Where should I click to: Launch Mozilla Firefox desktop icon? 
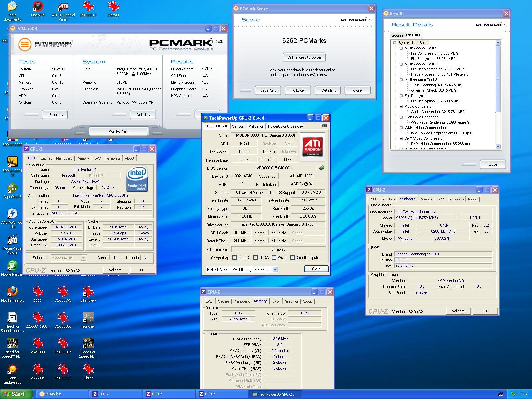tap(12, 294)
